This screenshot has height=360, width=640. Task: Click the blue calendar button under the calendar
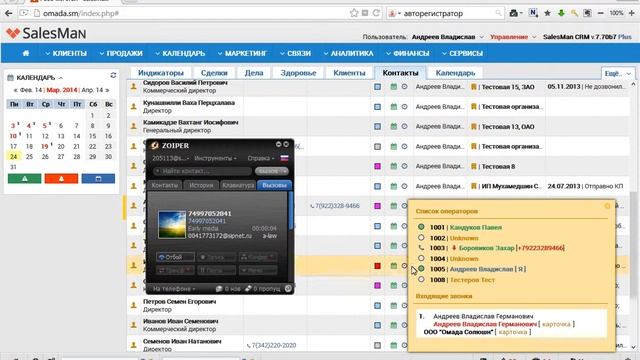click(x=98, y=178)
